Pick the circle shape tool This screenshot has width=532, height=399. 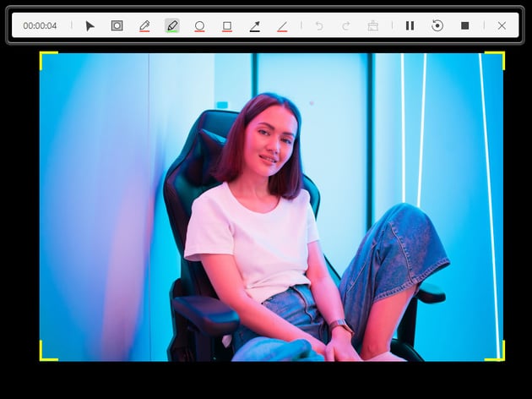pyautogui.click(x=199, y=26)
